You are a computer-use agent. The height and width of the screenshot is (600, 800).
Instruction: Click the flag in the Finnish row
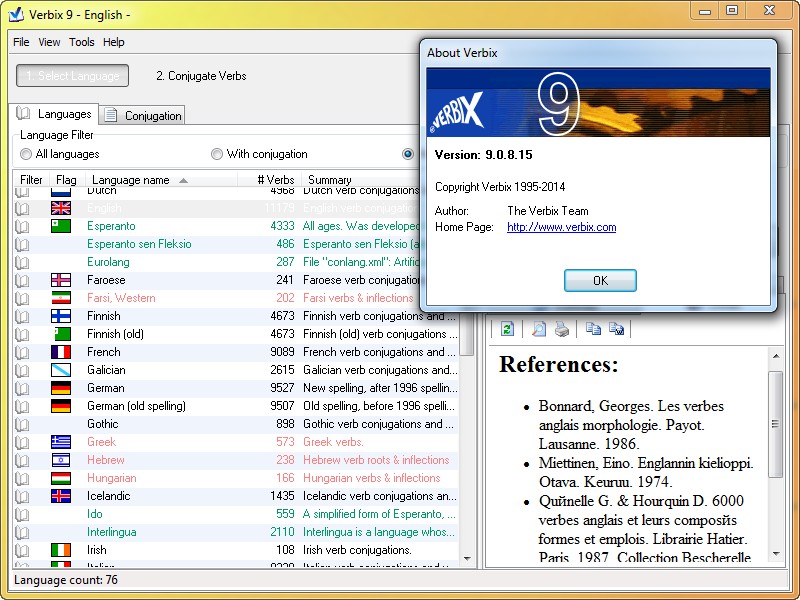coord(61,316)
